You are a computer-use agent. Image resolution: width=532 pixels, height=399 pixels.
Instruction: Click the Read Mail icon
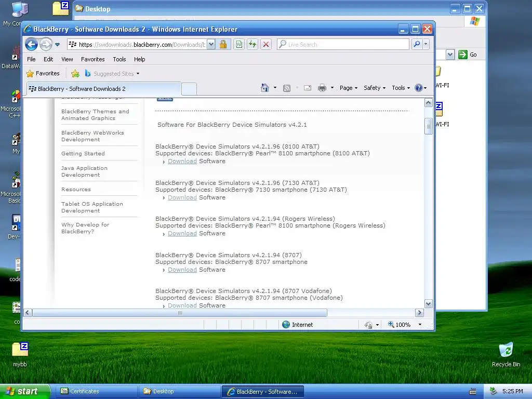tap(308, 88)
